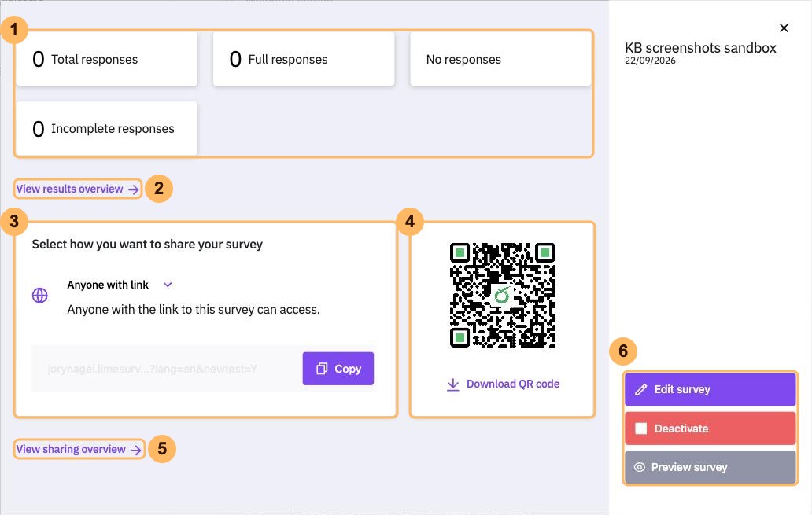Image resolution: width=812 pixels, height=515 pixels.
Task: Click 'Select how you want to share your survey' heading
Action: (x=147, y=245)
